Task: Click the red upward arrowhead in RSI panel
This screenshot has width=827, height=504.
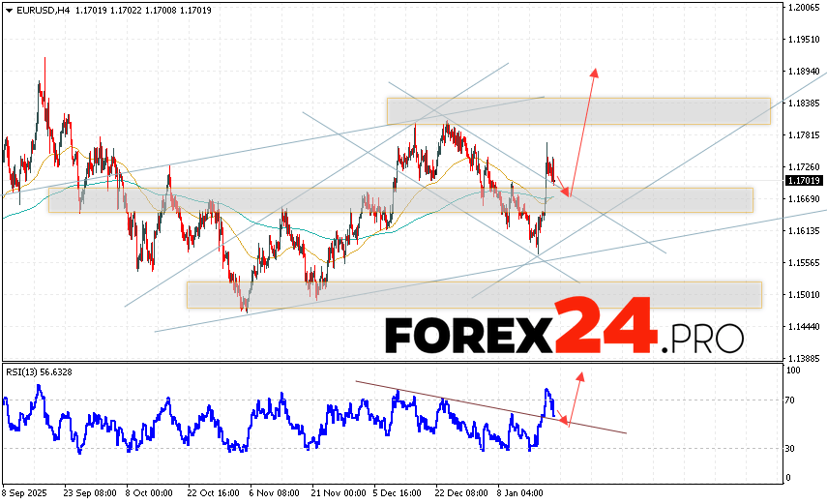Action: point(580,375)
